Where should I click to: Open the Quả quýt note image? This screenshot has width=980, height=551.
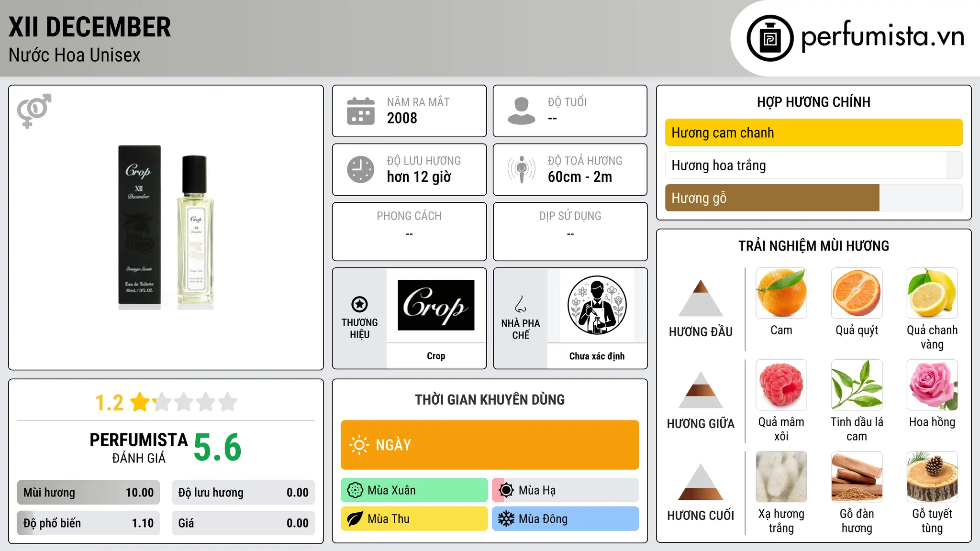pos(857,293)
